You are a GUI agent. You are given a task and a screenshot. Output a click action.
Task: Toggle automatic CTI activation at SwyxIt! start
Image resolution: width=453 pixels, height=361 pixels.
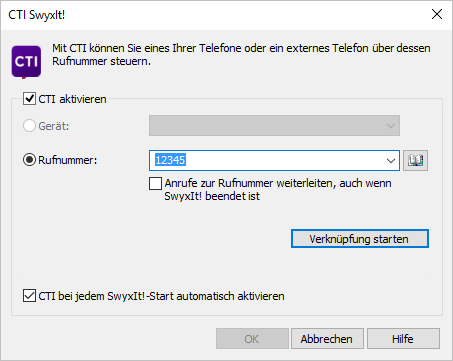[x=29, y=296]
